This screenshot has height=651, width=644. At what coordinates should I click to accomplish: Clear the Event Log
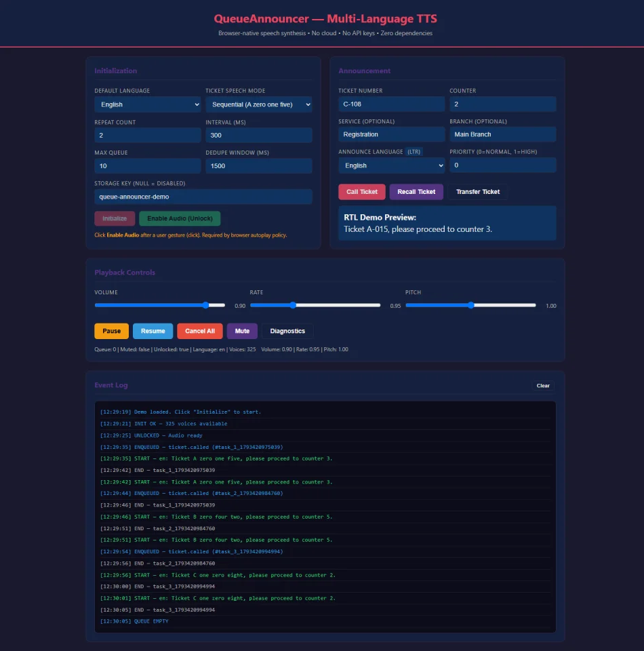pos(543,386)
